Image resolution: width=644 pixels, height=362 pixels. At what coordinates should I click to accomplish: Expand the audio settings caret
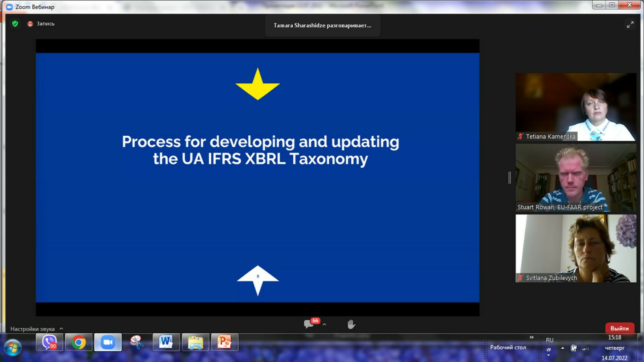tap(61, 329)
